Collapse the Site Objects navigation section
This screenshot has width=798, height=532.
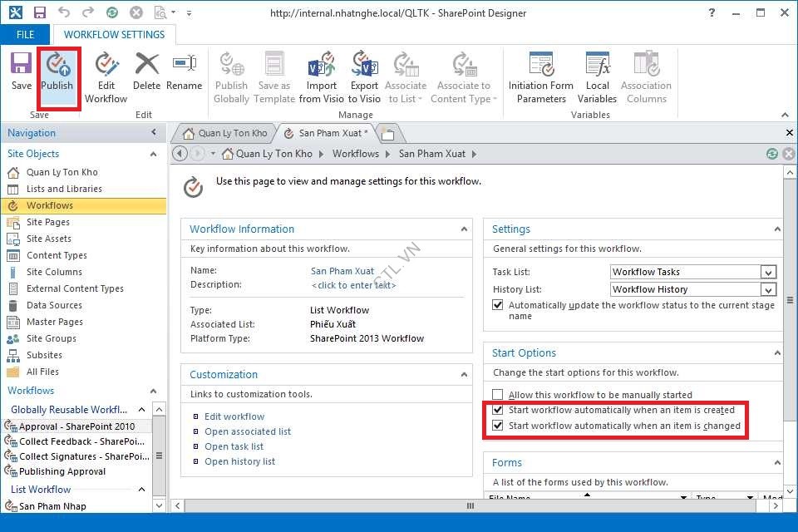coord(153,154)
